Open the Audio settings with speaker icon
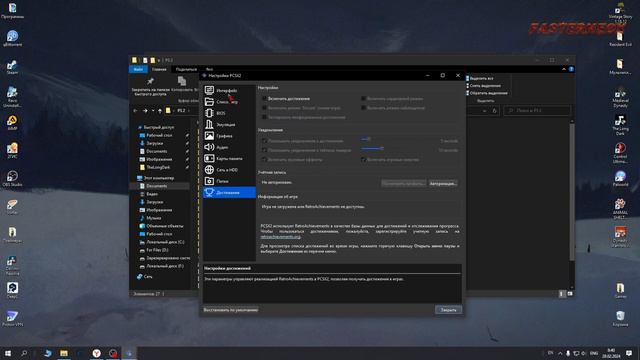The height and width of the screenshot is (360, 640). point(229,147)
